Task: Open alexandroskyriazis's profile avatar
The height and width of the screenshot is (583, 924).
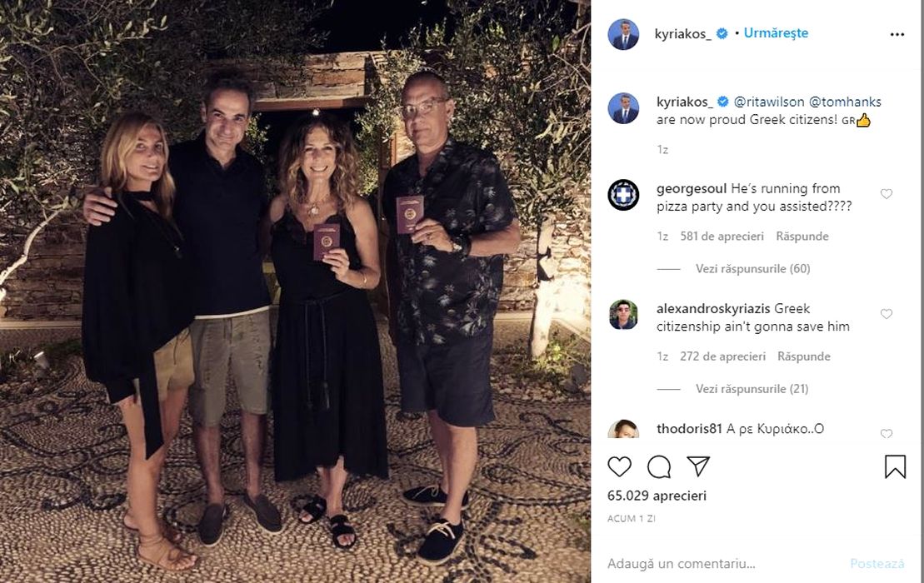Action: point(623,315)
